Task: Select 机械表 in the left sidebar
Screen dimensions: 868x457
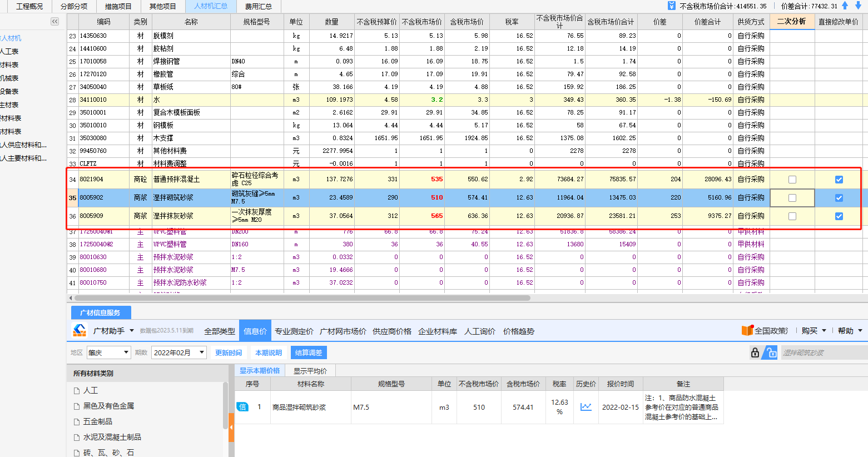Action: coord(9,78)
